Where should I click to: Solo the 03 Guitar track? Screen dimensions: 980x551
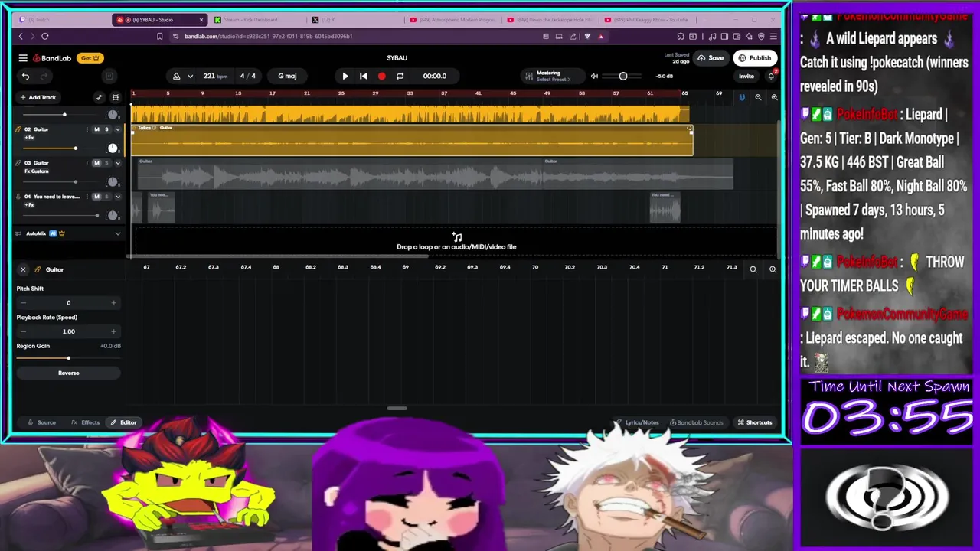[106, 163]
